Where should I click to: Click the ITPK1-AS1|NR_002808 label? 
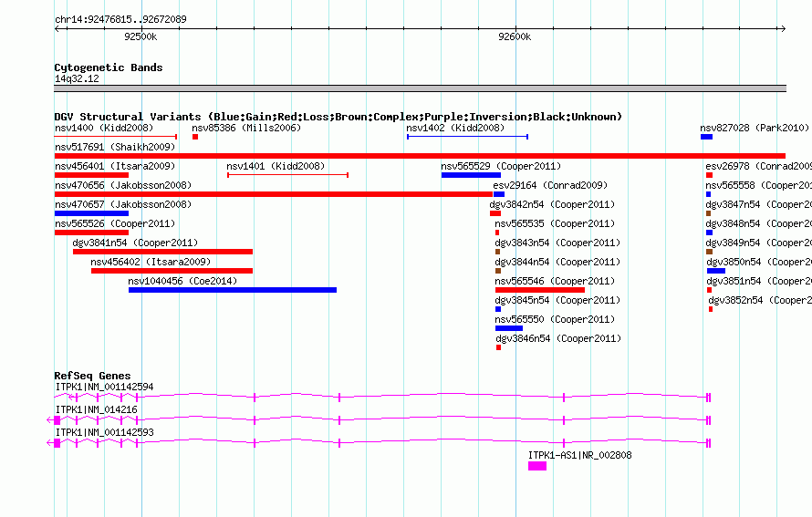pyautogui.click(x=580, y=455)
